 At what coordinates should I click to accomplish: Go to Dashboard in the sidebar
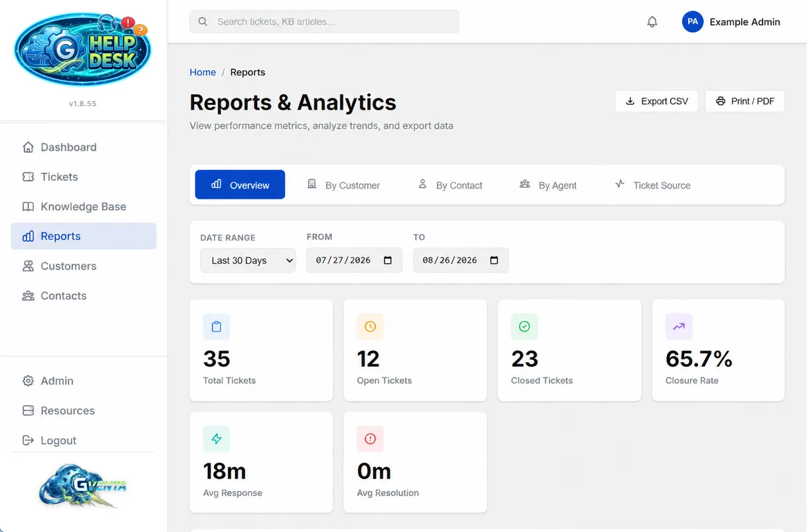coord(84,147)
